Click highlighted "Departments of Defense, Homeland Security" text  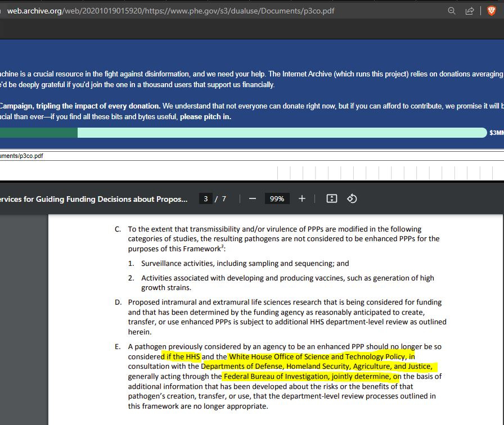tap(275, 367)
